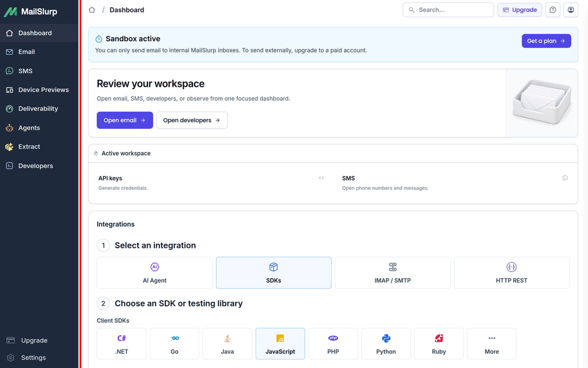Choose the .NET SDK

(x=122, y=344)
